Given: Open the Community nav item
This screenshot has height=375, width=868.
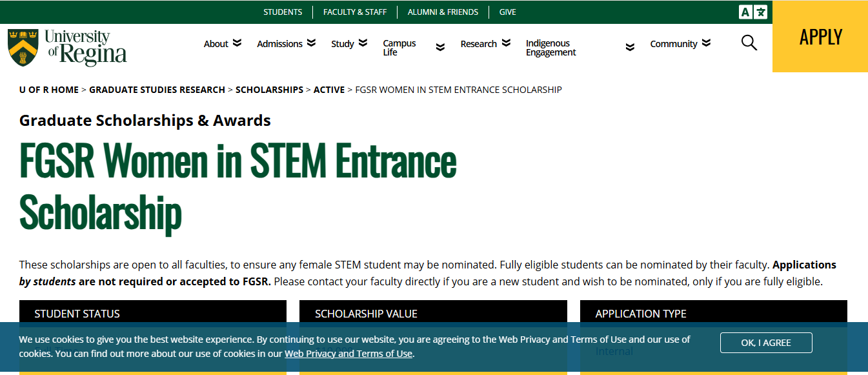Looking at the screenshot, I should (x=673, y=44).
